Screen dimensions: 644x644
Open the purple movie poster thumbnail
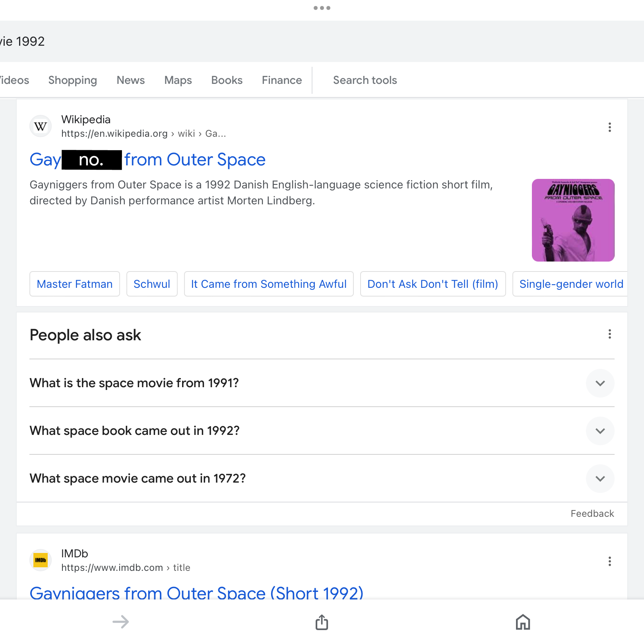(x=573, y=220)
